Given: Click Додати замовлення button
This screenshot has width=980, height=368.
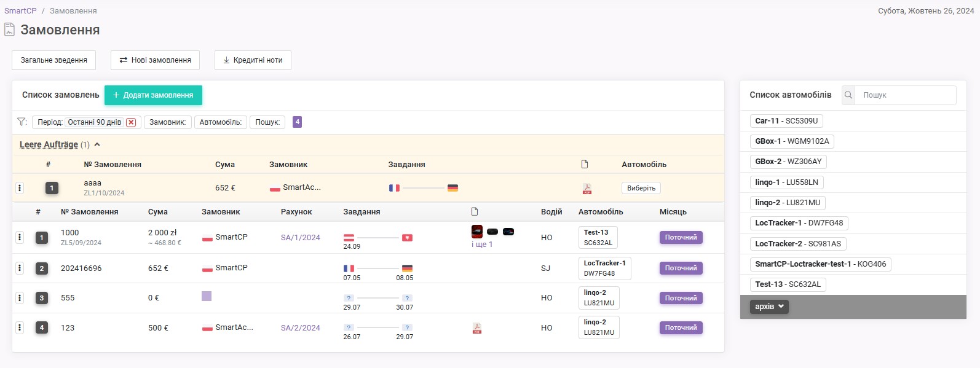Looking at the screenshot, I should [x=153, y=95].
